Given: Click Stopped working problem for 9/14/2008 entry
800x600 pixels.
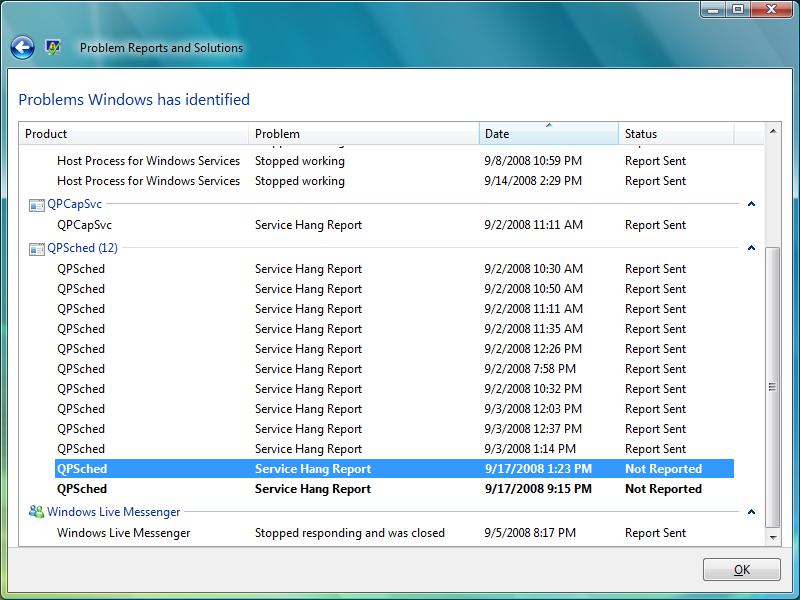Looking at the screenshot, I should tap(299, 181).
